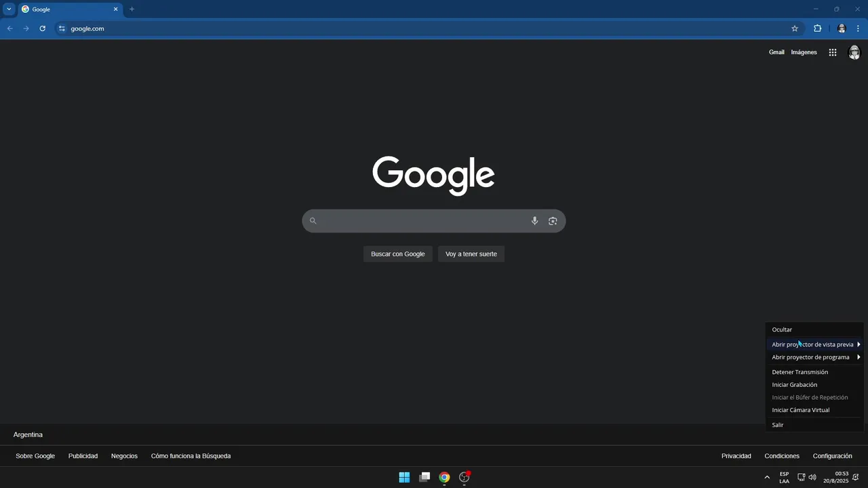The image size is (868, 488).
Task: Open Cómo funciona la Búsqueda link
Action: click(x=191, y=456)
